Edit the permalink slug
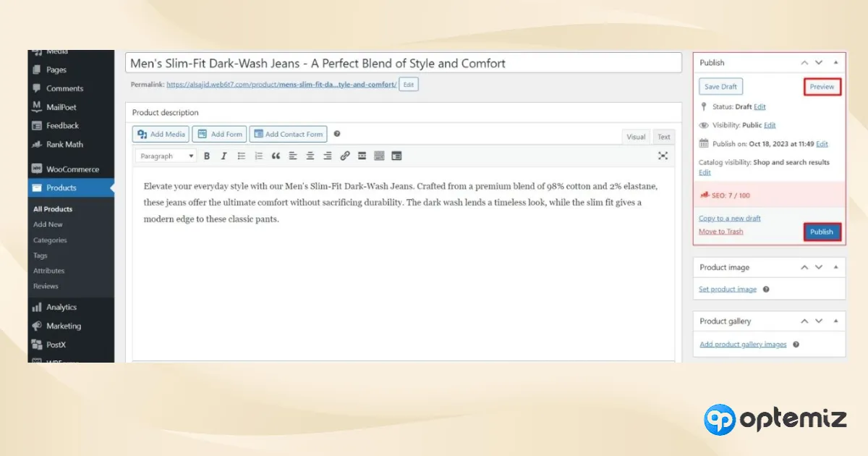The width and height of the screenshot is (868, 456). (409, 85)
